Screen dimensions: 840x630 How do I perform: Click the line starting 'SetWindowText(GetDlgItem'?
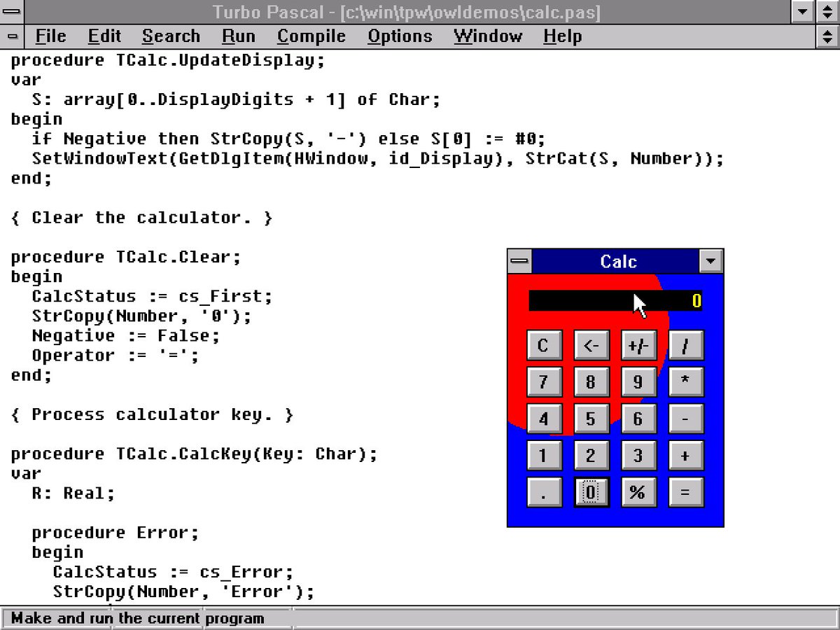pos(378,158)
